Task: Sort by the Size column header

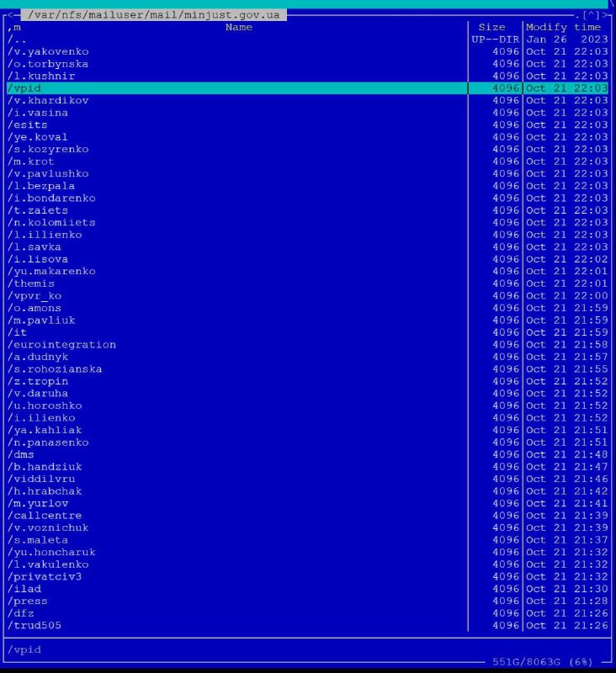Action: click(x=491, y=27)
